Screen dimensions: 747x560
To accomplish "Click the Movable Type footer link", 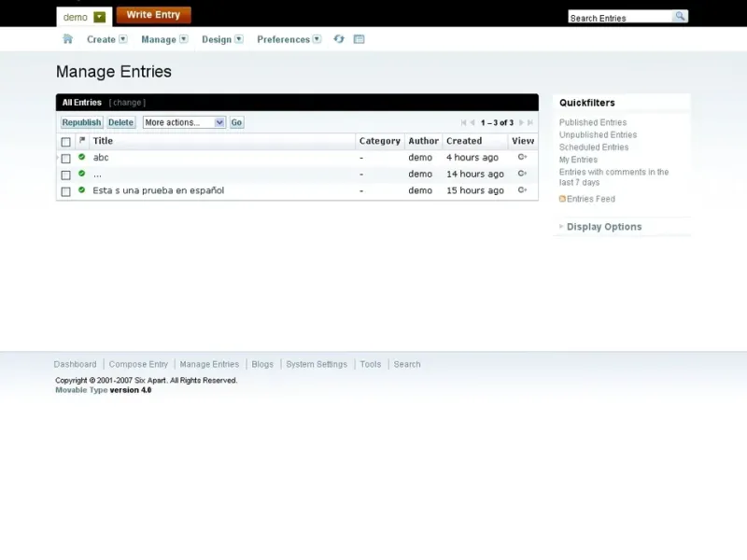I will click(81, 390).
